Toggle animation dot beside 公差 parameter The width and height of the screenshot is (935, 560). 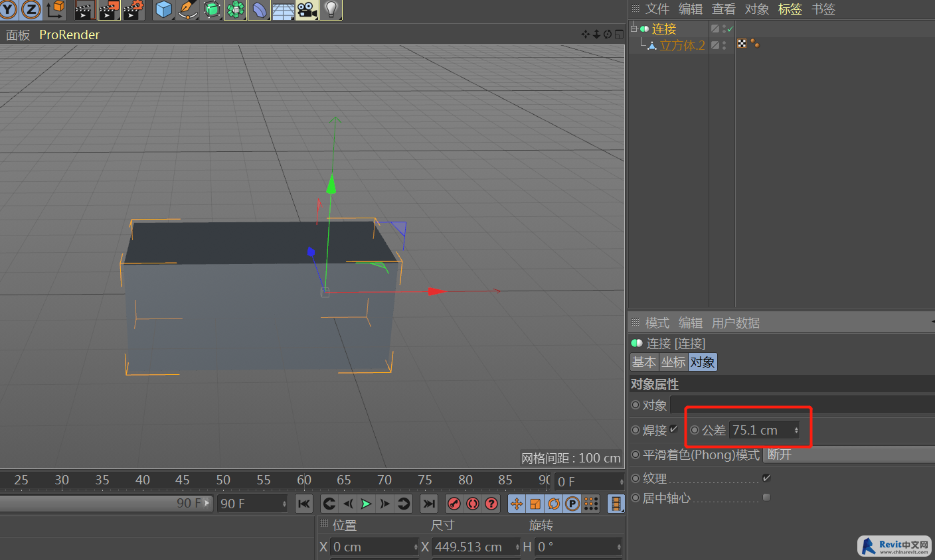click(x=695, y=430)
